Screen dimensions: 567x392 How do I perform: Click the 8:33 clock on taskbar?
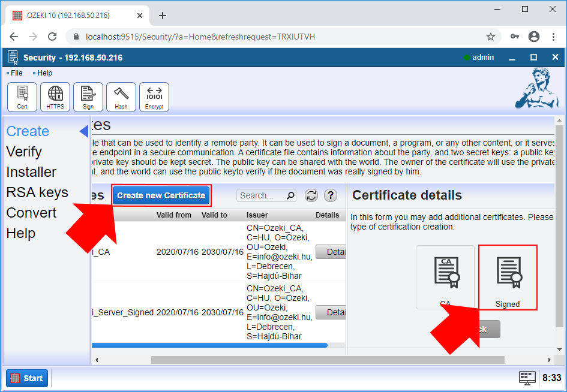(552, 378)
